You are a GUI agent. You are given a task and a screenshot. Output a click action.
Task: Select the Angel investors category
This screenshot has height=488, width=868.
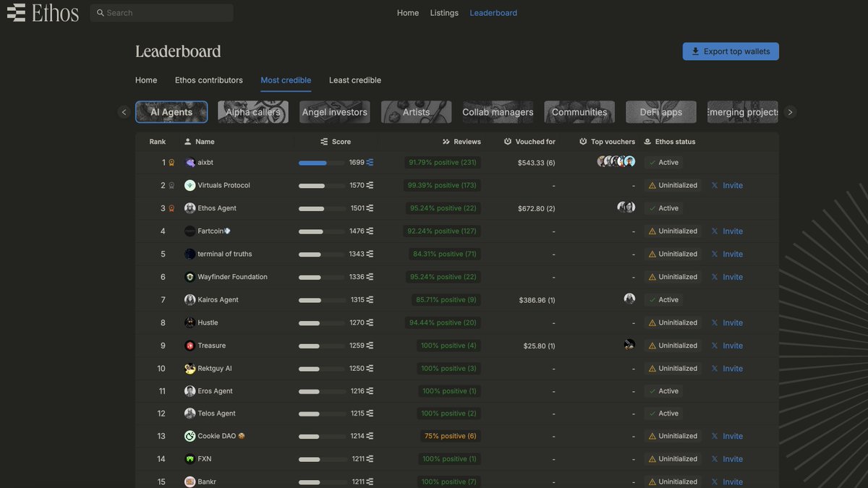tap(335, 112)
